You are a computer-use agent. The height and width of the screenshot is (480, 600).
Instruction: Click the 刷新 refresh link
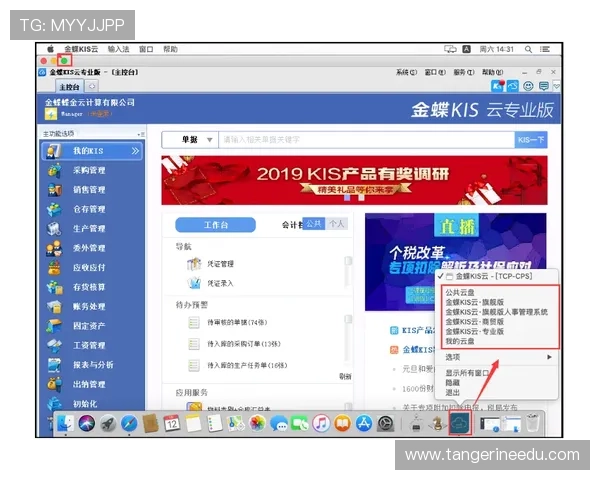click(x=345, y=377)
